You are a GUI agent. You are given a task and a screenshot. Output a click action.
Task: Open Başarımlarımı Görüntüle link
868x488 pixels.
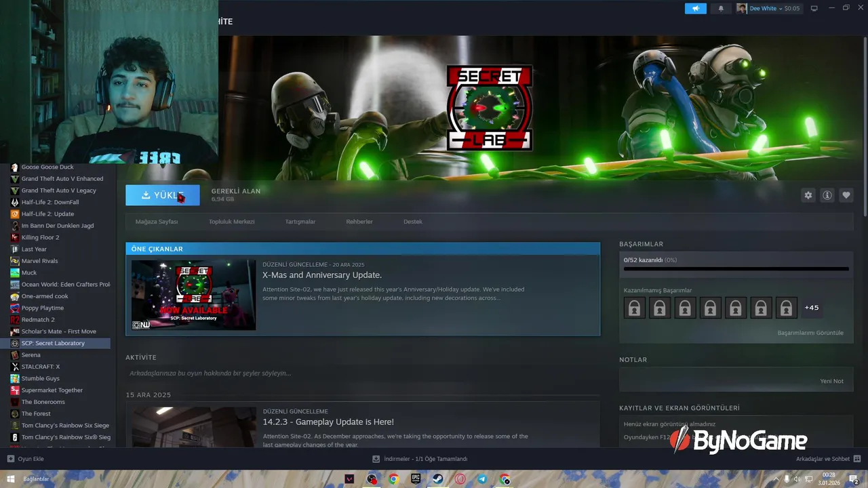810,333
